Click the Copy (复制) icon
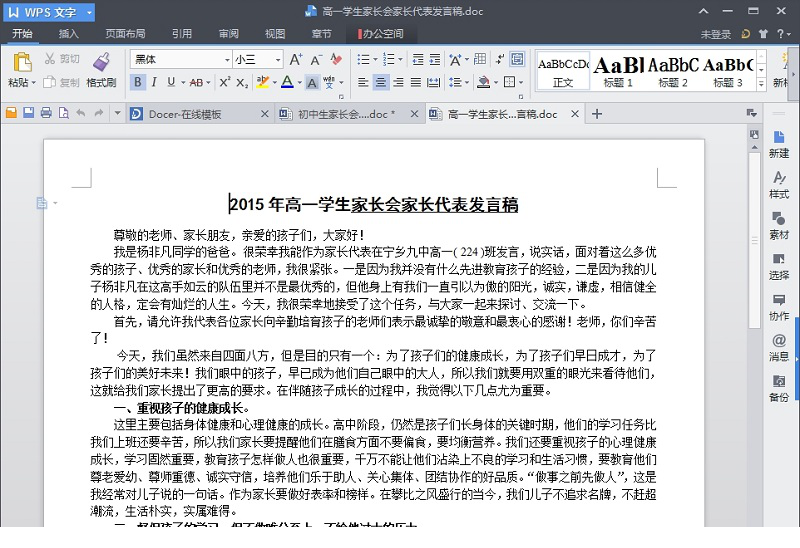This screenshot has width=800, height=548. pos(49,82)
